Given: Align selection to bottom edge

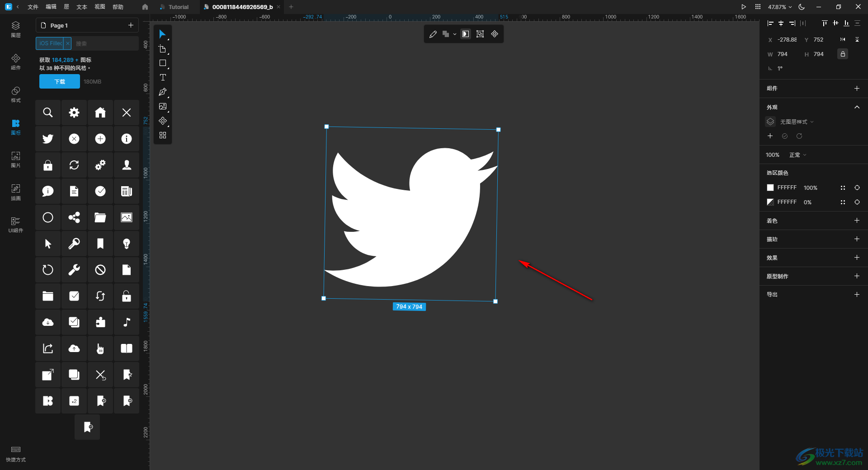Looking at the screenshot, I should (846, 23).
